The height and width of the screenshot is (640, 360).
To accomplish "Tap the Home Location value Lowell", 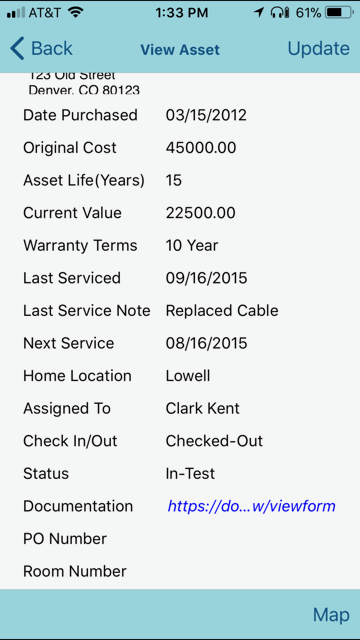I will (188, 376).
